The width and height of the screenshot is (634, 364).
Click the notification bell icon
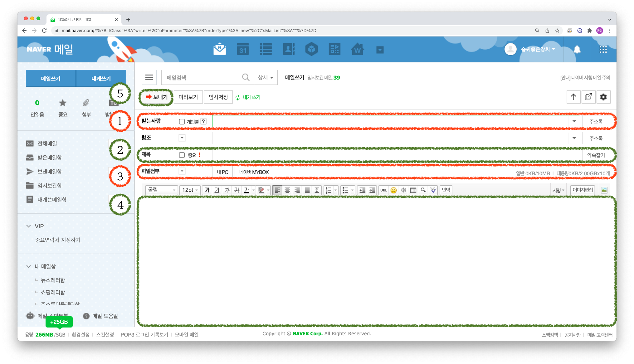tap(577, 49)
